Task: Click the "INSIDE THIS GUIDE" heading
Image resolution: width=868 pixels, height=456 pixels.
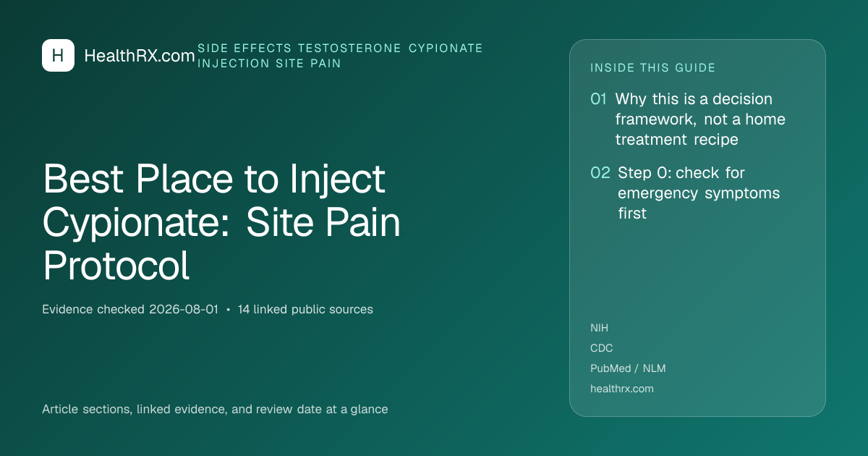Action: [x=653, y=68]
